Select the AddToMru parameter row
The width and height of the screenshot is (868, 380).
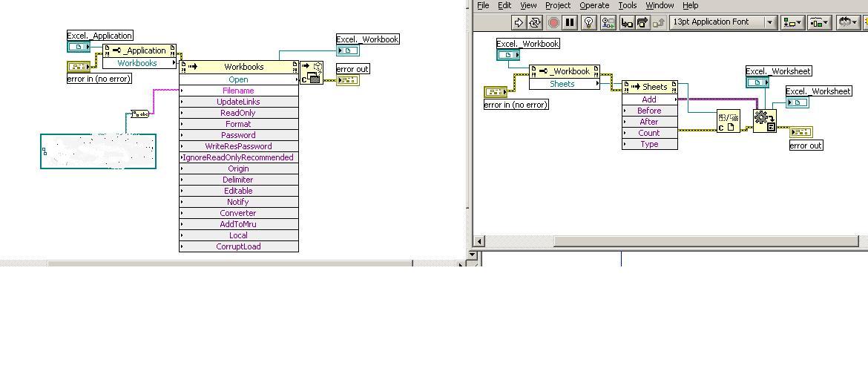point(239,224)
